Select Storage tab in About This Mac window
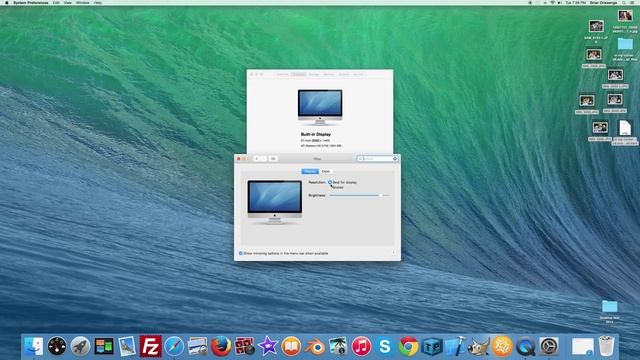The height and width of the screenshot is (360, 640). [x=314, y=74]
